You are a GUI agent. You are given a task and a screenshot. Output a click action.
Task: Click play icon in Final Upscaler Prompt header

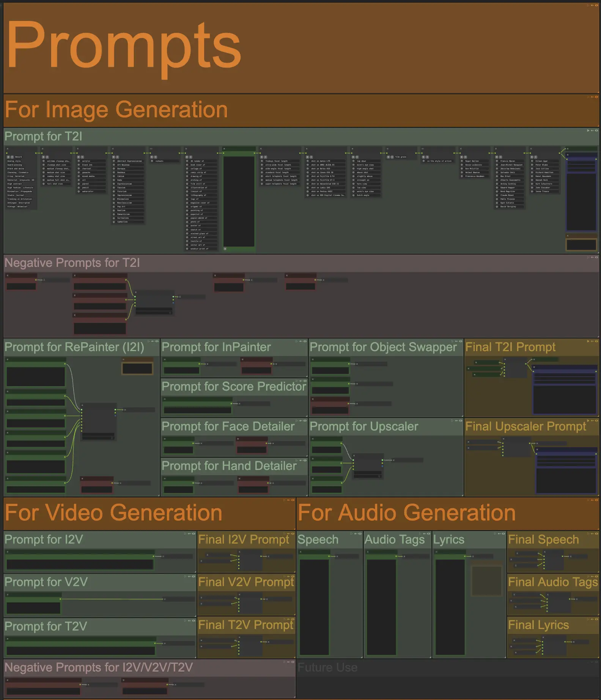(x=588, y=421)
